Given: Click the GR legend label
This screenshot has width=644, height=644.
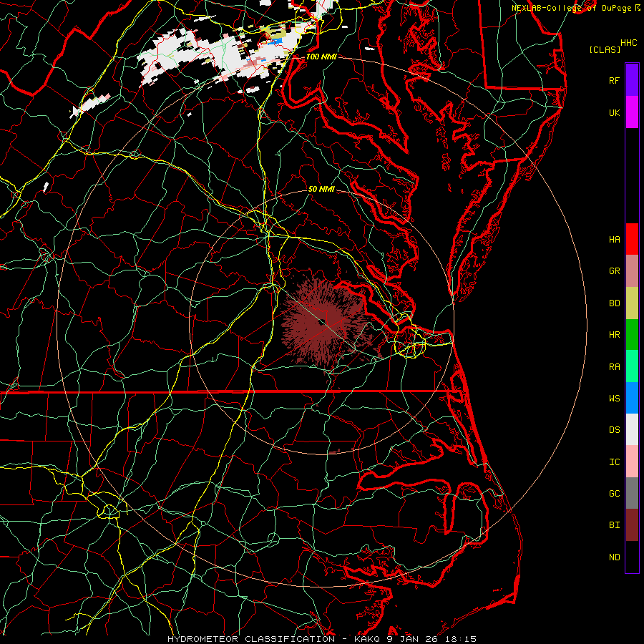Looking at the screenshot, I should [x=614, y=271].
